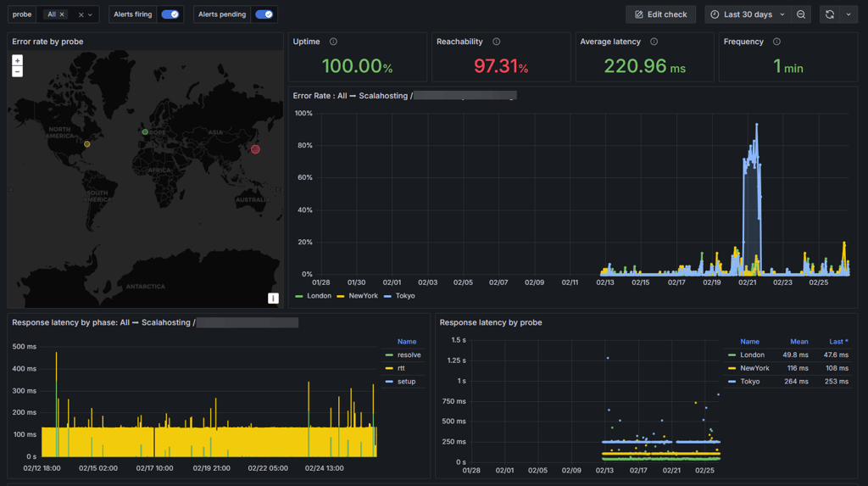
Task: Click Tokyo last value 253 ms
Action: point(836,382)
